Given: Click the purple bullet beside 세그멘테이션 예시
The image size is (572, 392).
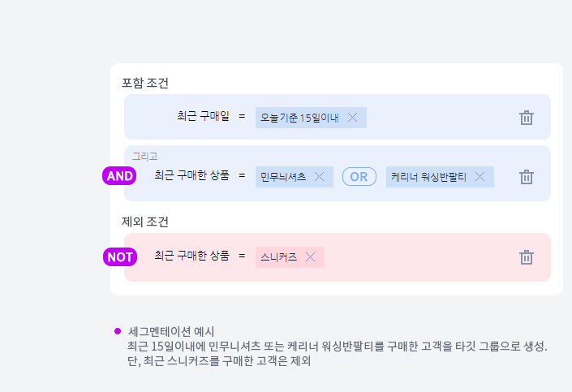Looking at the screenshot, I should coord(118,331).
